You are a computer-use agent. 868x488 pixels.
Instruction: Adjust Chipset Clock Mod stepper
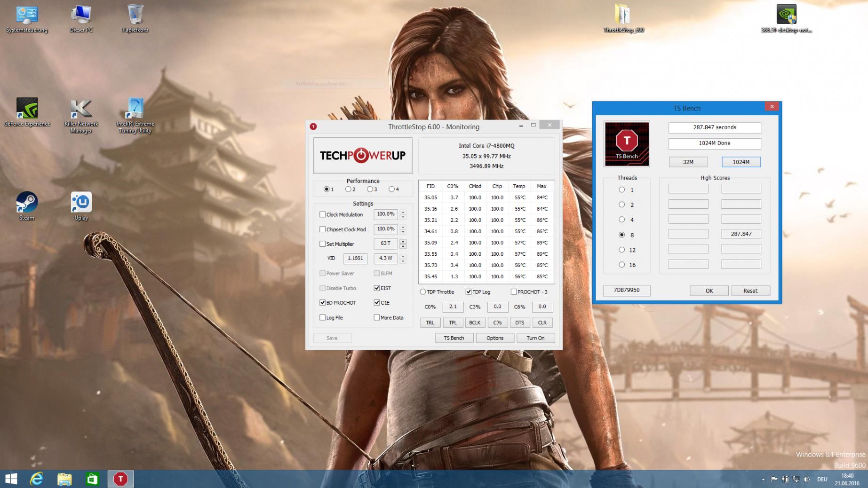pos(403,229)
